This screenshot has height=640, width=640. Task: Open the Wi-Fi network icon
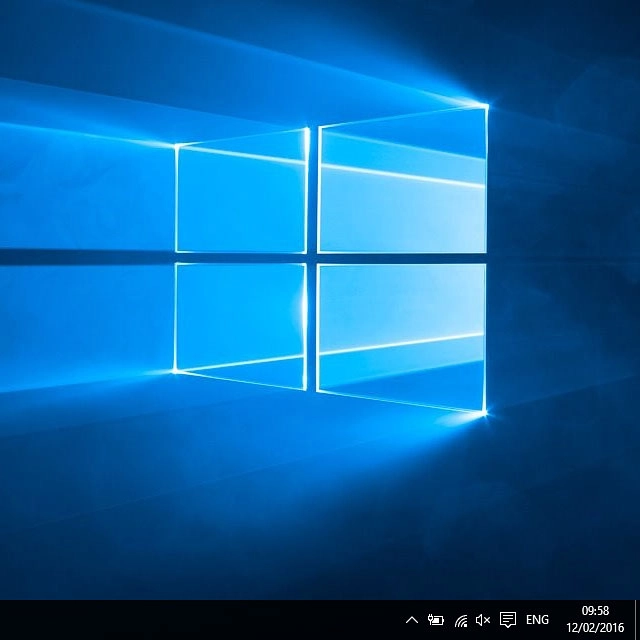coord(461,620)
